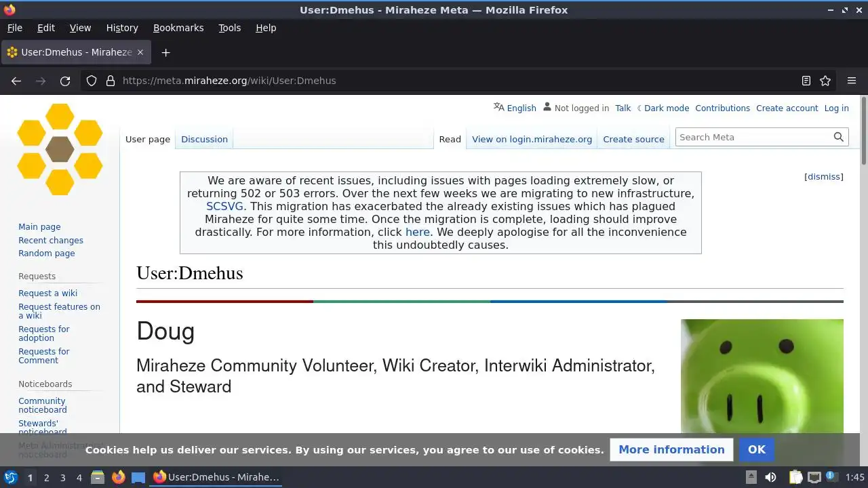Open Requests for Comment

click(x=44, y=356)
